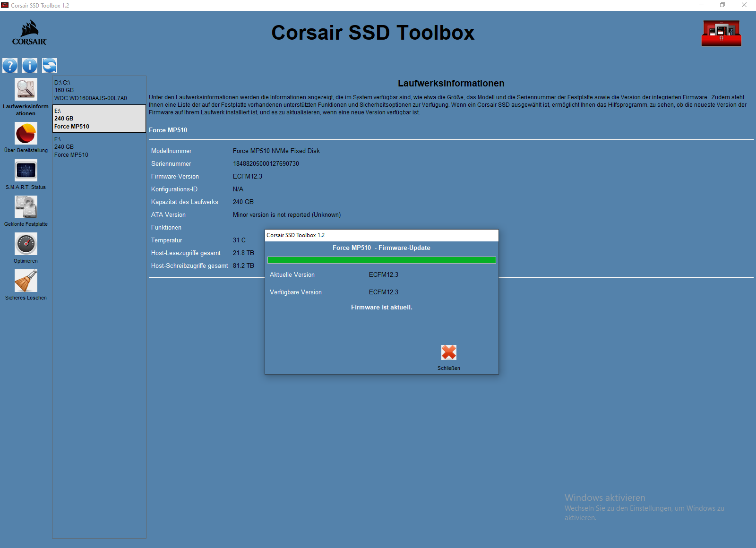Click the Aktuelle Version label in dialog

click(x=292, y=275)
